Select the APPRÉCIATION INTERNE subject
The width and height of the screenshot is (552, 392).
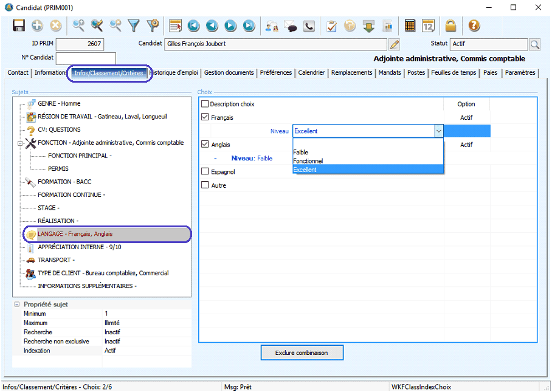click(79, 247)
